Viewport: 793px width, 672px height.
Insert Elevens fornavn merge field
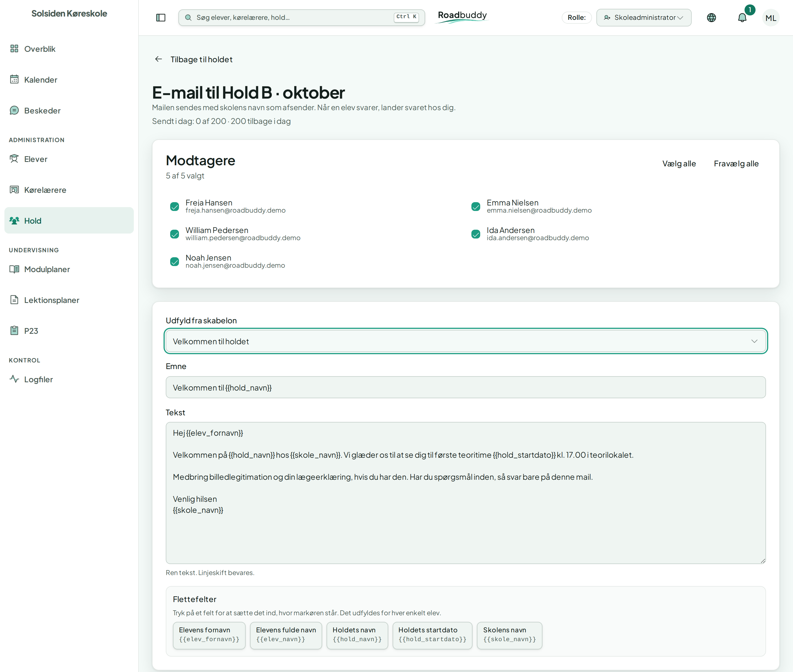(x=209, y=635)
